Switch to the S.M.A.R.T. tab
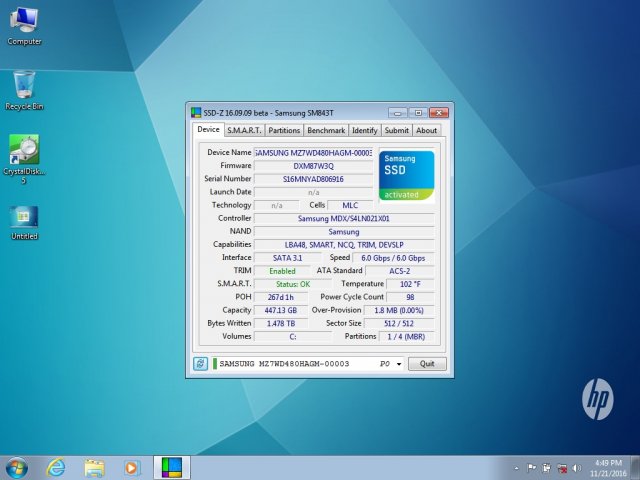The width and height of the screenshot is (640, 480). pos(245,130)
